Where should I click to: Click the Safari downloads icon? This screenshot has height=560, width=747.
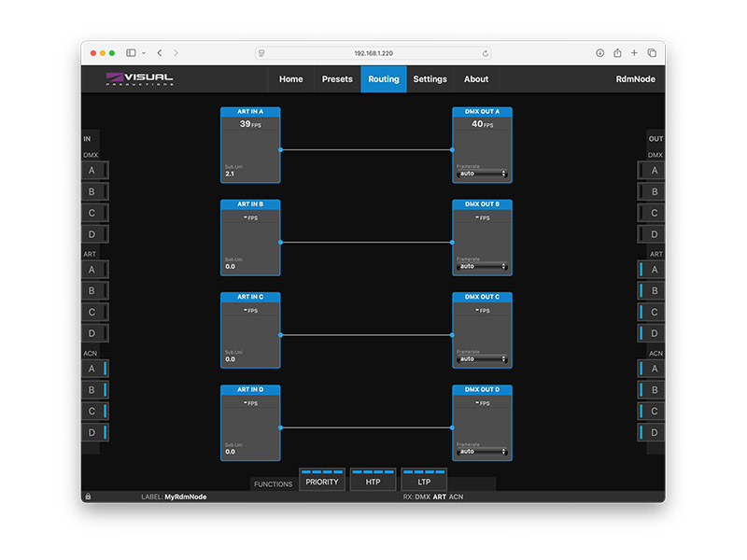599,53
